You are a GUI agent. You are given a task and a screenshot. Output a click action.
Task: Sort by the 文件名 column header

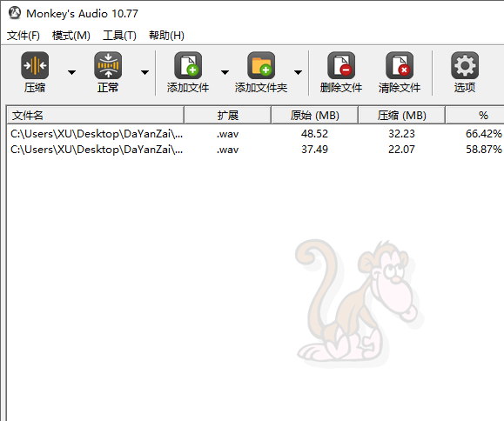(x=96, y=115)
